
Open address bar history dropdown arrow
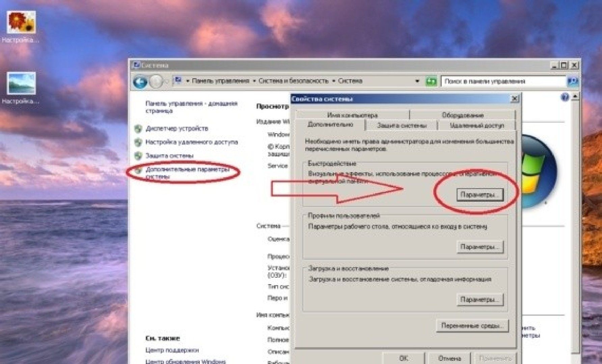pos(417,81)
